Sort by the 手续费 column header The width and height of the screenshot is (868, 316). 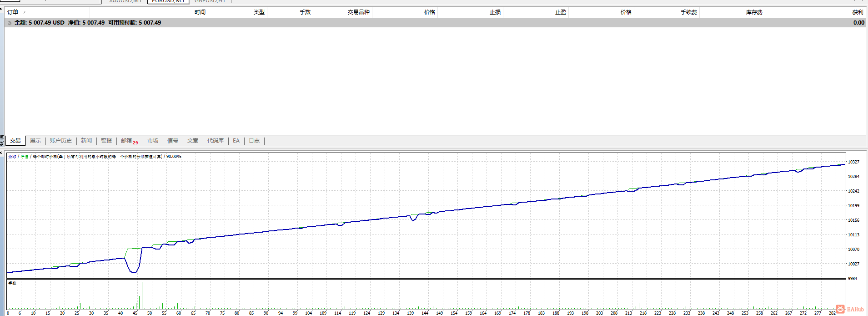pos(688,12)
